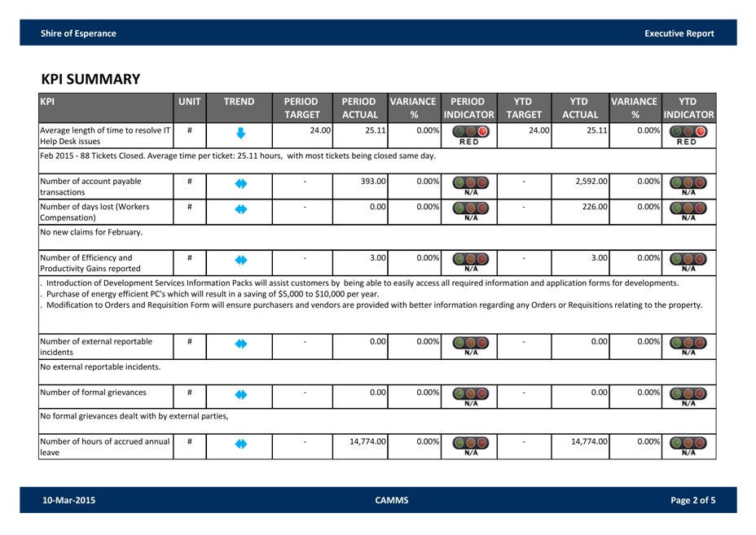Image resolution: width=756 pixels, height=535 pixels.
Task: Click RED YTD indicator for IT Help Desk issues
Action: pyautogui.click(x=688, y=134)
